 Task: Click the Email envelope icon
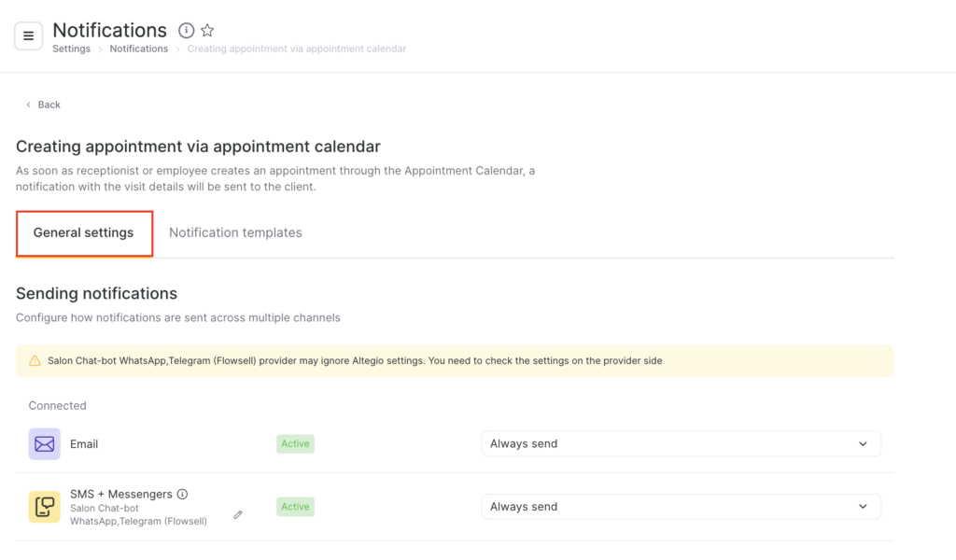44,444
